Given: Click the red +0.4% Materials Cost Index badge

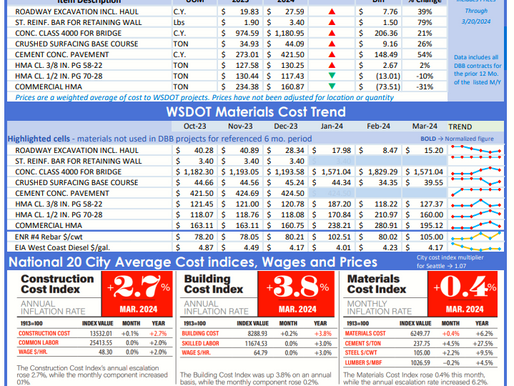Looking at the screenshot, I should coord(463,294).
